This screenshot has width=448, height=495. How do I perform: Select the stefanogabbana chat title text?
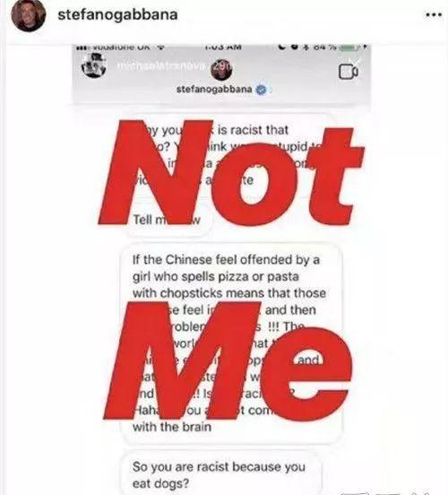(x=214, y=90)
